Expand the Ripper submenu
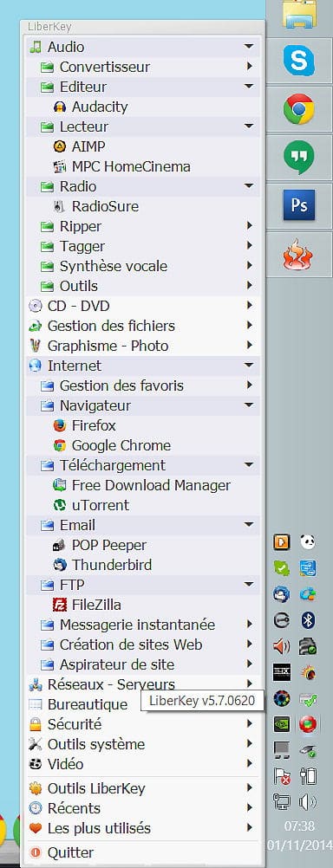The width and height of the screenshot is (333, 868). pyautogui.click(x=142, y=226)
